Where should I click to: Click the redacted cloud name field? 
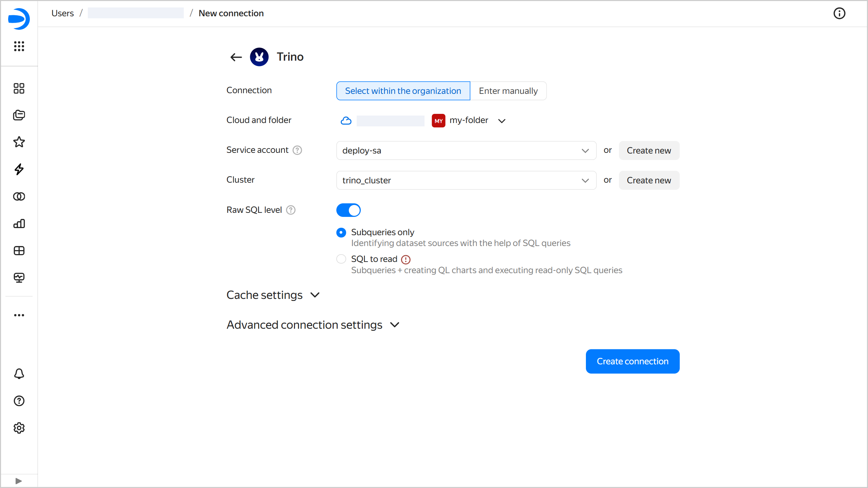pos(391,121)
